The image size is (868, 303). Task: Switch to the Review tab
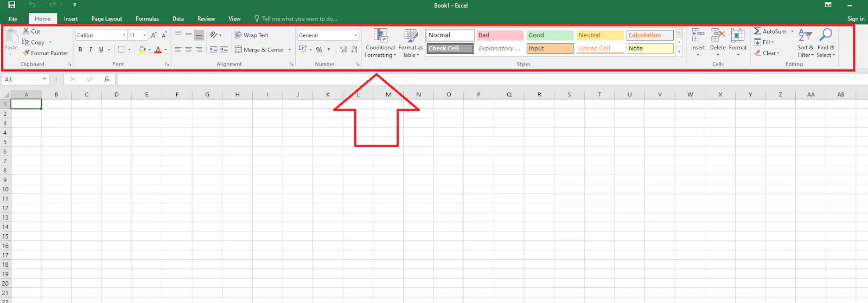point(206,19)
